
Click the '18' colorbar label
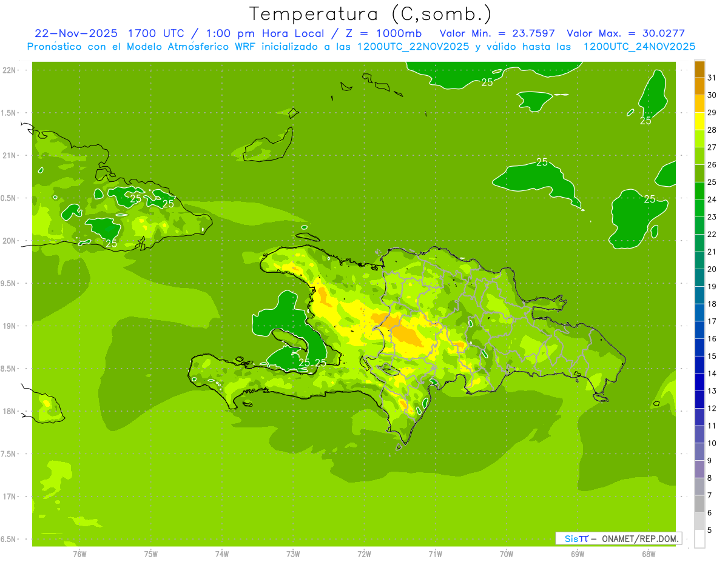tap(712, 304)
